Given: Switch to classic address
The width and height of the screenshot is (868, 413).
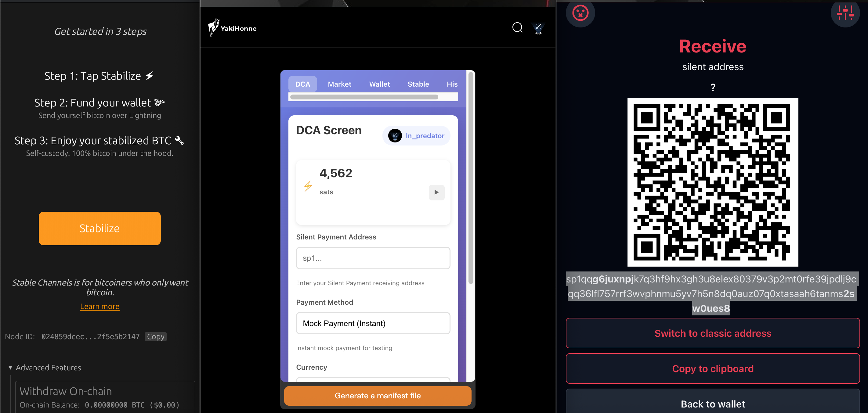Looking at the screenshot, I should [712, 333].
